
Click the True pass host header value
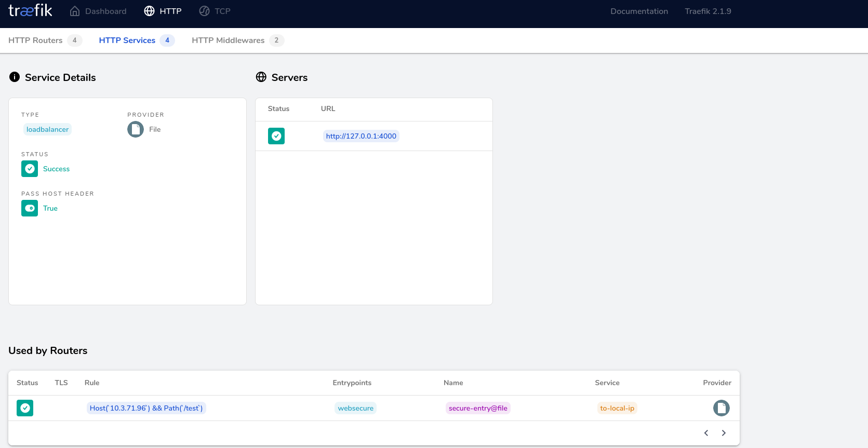click(50, 208)
